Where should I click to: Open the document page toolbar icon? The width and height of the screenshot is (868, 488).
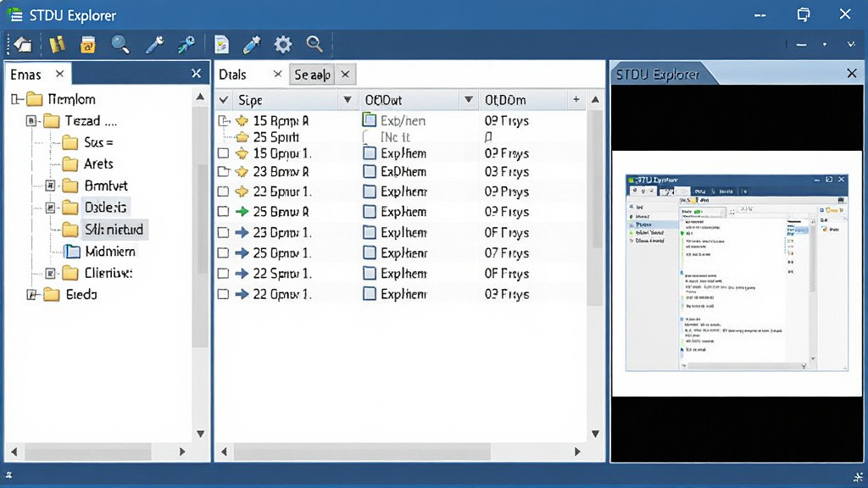coord(221,44)
